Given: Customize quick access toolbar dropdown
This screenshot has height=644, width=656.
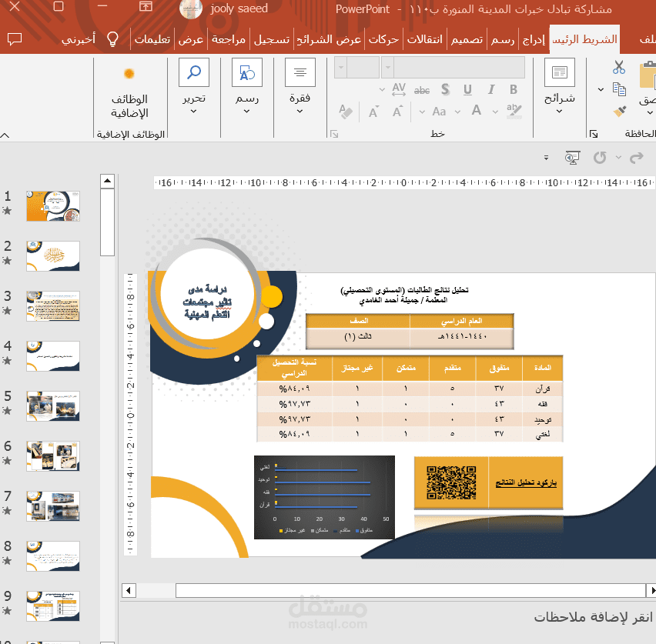Looking at the screenshot, I should coord(547,158).
